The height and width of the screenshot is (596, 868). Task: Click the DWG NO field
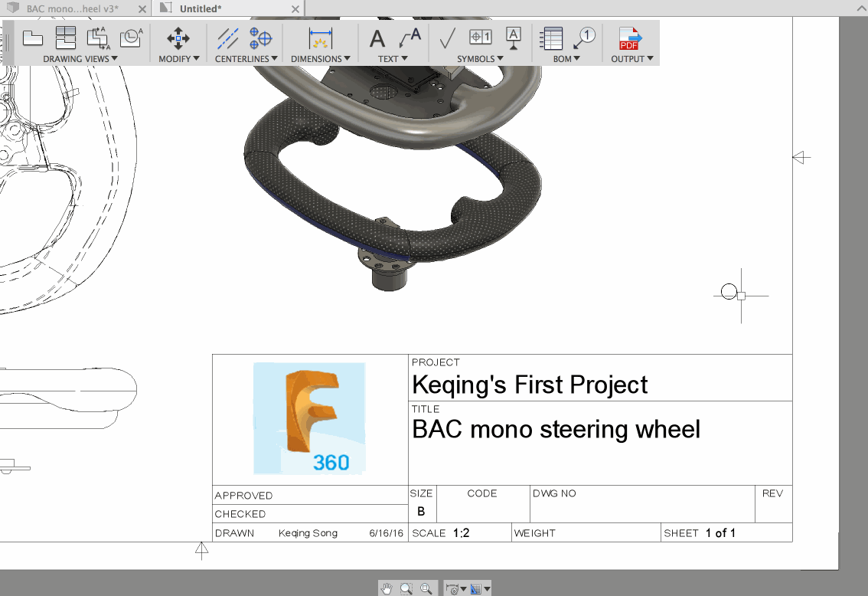[642, 504]
